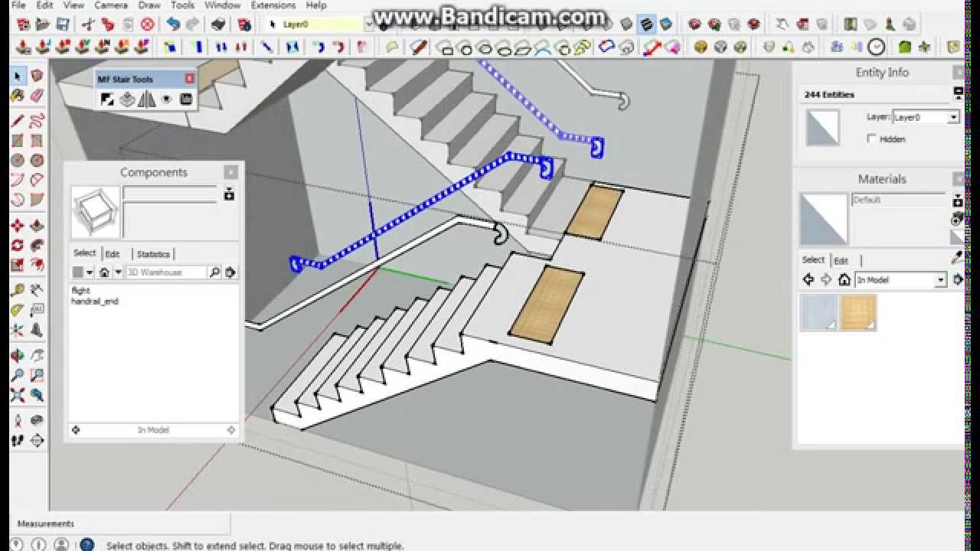Select the Zoom Extents tool
This screenshot has height=551, width=980.
(x=17, y=395)
